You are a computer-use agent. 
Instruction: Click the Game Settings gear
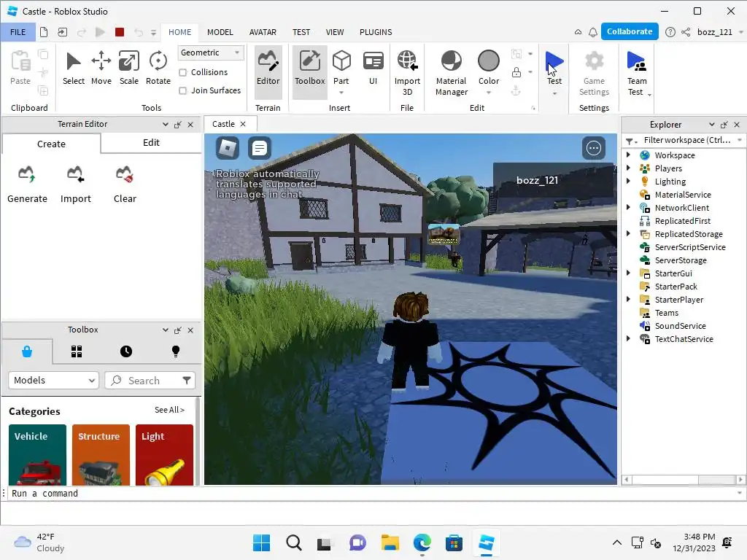594,72
